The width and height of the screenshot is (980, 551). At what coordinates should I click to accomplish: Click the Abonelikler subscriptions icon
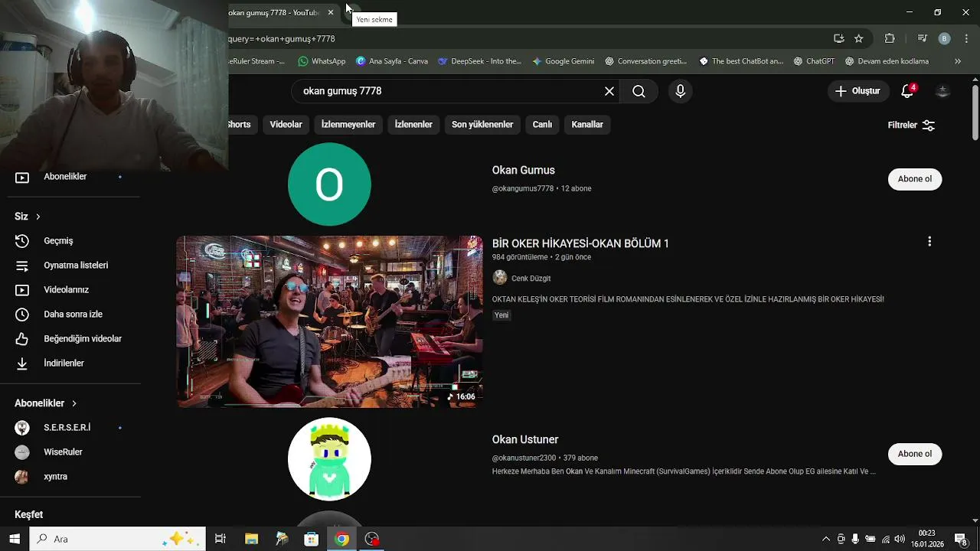[22, 177]
